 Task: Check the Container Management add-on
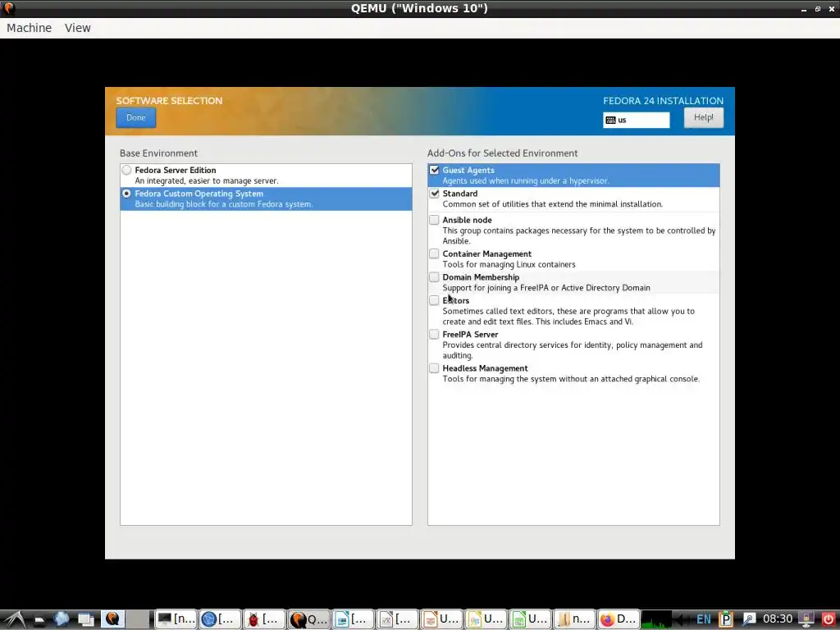[x=434, y=254]
